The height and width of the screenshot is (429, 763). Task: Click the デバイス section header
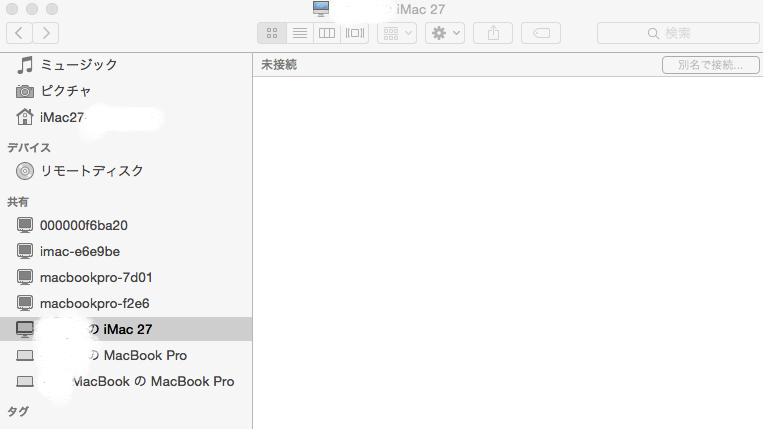coord(29,147)
